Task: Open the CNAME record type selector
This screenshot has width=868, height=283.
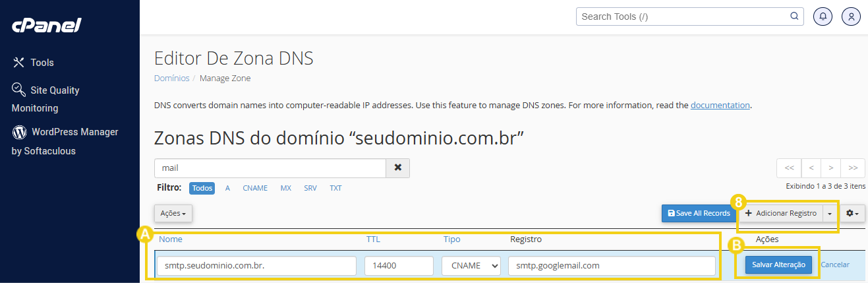Action: pyautogui.click(x=471, y=266)
